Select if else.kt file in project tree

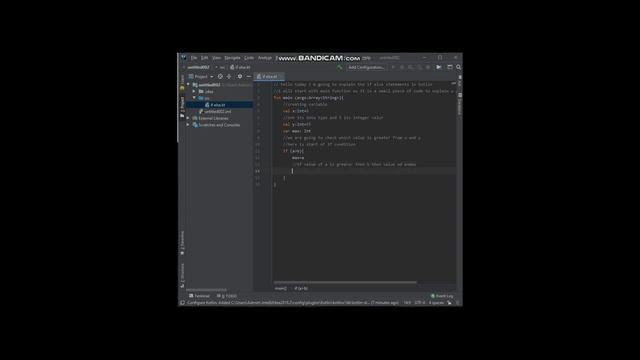point(218,105)
